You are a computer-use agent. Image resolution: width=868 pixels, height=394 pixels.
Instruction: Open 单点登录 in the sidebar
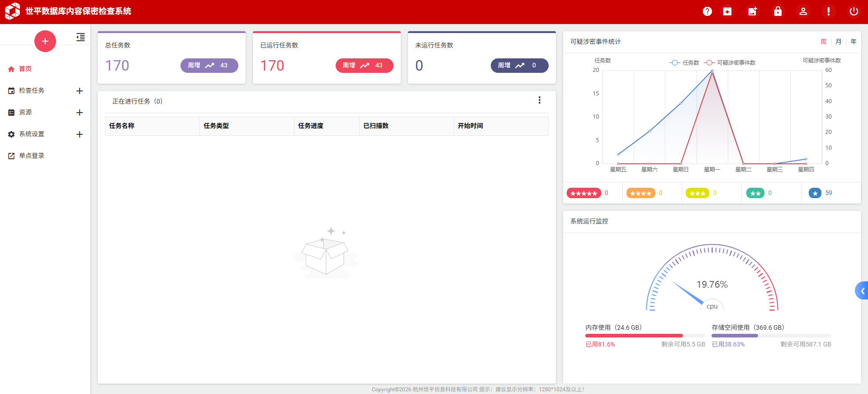click(x=31, y=156)
